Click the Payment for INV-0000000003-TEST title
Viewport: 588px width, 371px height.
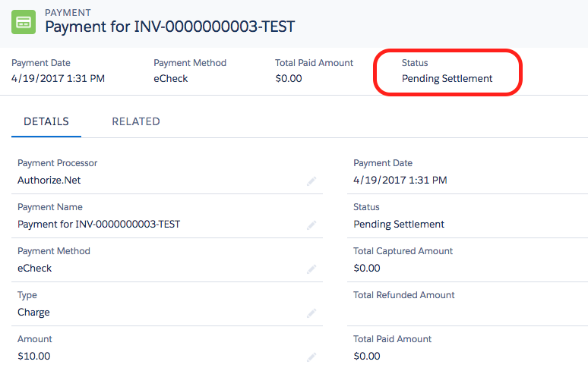coord(170,27)
